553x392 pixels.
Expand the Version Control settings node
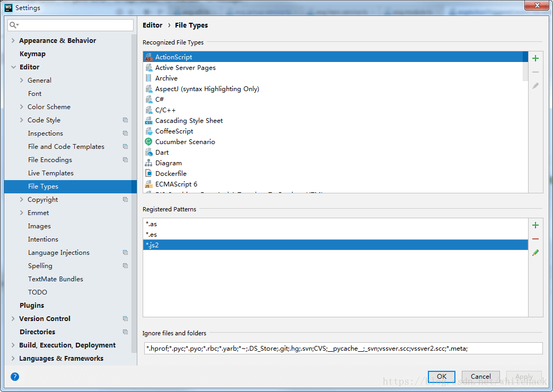click(x=13, y=319)
